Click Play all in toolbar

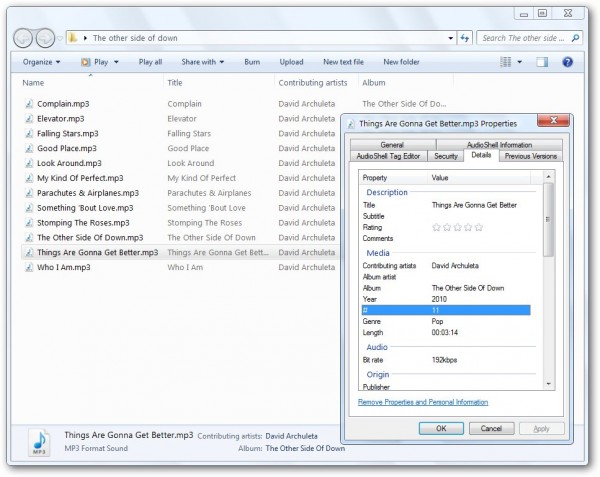(x=150, y=62)
